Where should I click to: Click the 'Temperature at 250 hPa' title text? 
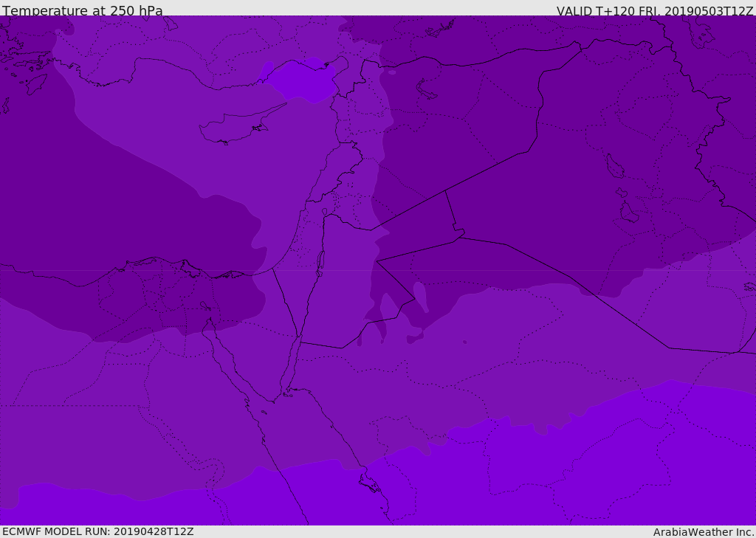point(83,10)
